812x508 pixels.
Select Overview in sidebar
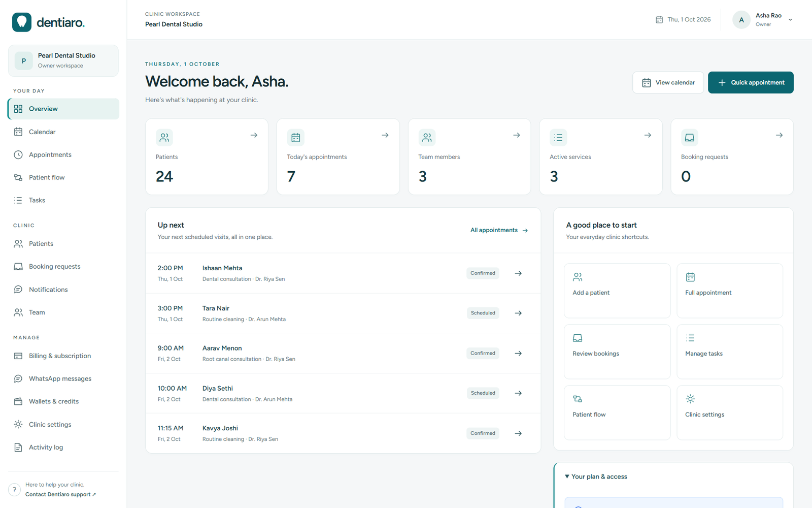[63, 109]
